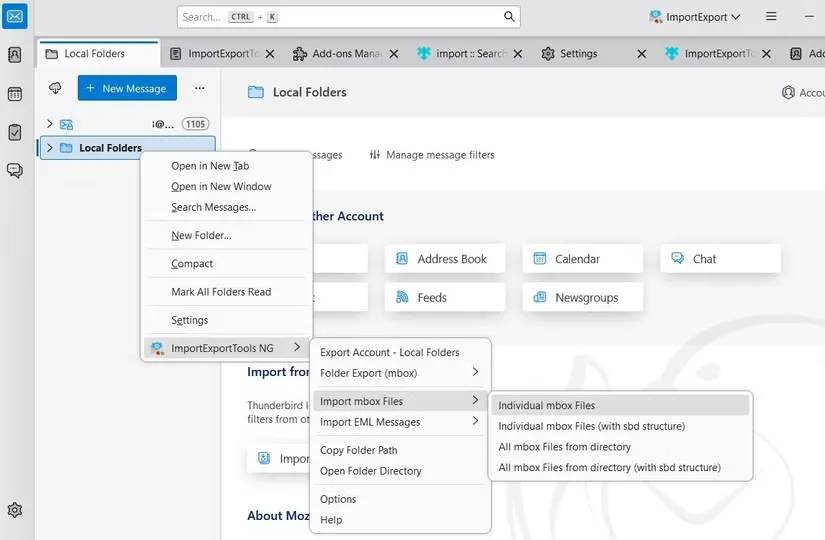The width and height of the screenshot is (825, 540).
Task: Click the Account Settings icon at top right
Action: (x=788, y=93)
